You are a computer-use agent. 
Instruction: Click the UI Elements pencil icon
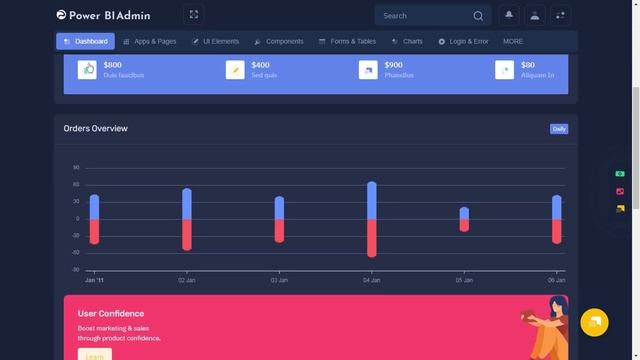(195, 41)
